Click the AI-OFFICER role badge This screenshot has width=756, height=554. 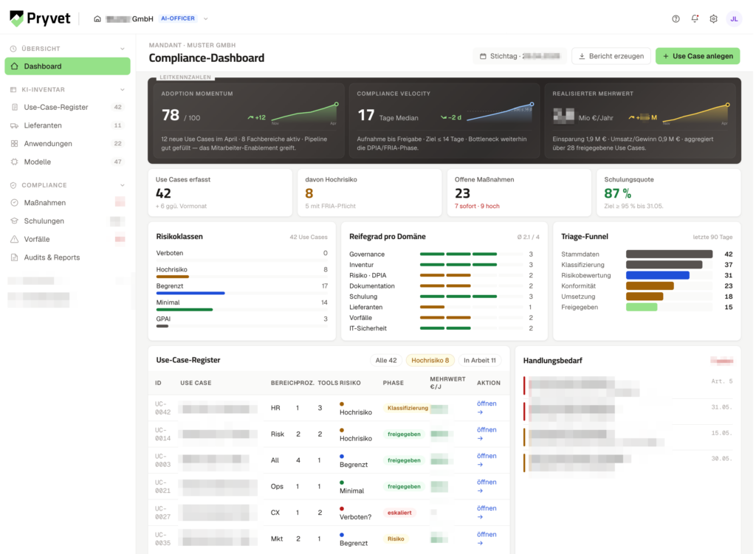(178, 18)
